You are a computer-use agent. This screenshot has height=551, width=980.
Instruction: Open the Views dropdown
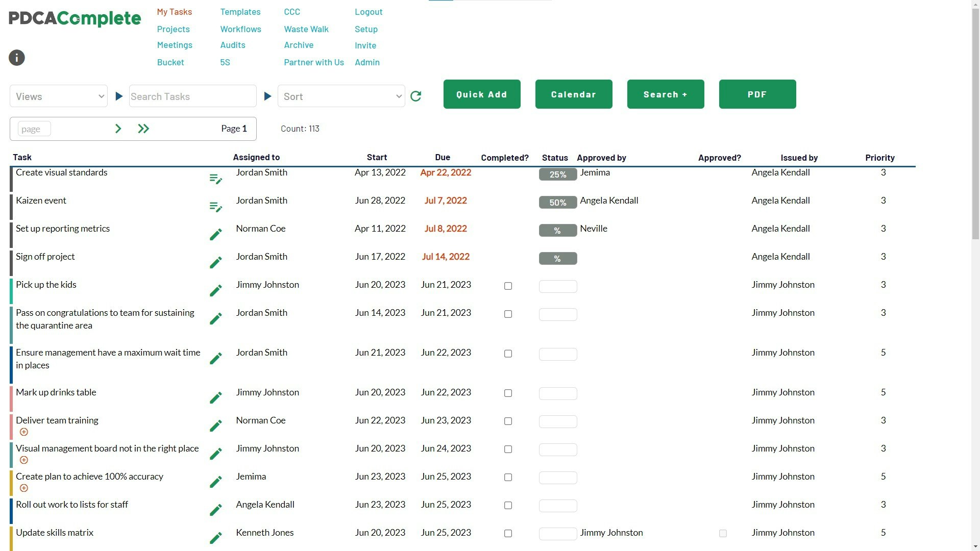(59, 96)
